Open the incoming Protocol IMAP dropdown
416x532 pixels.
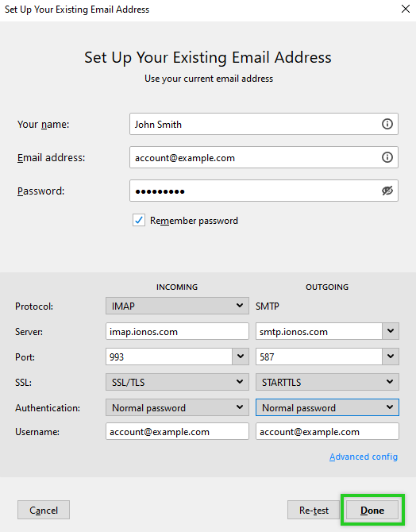click(x=177, y=306)
